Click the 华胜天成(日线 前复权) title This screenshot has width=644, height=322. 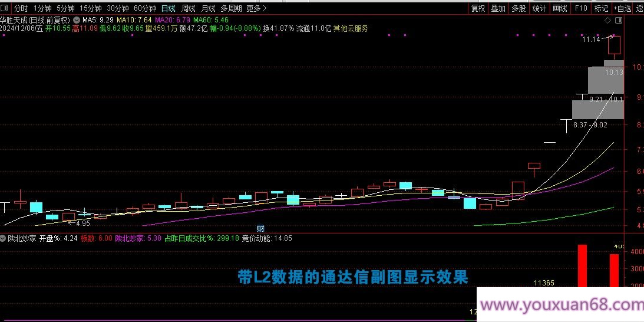click(x=36, y=19)
